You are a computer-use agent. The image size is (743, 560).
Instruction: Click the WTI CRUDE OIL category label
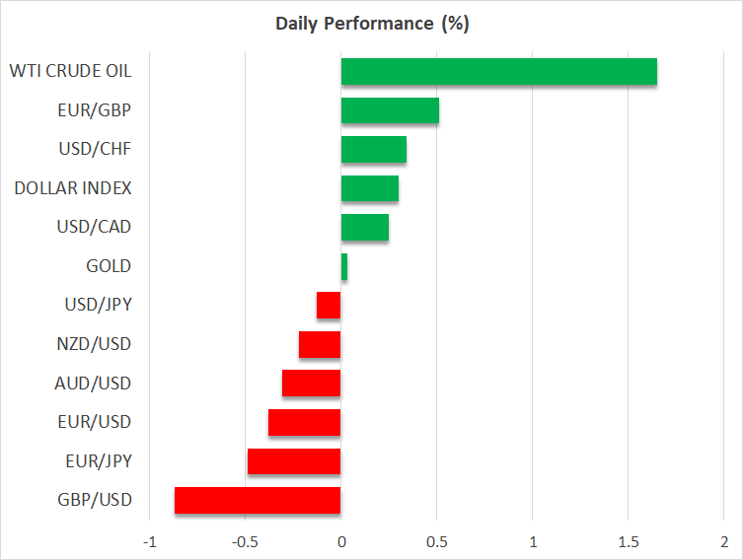coord(70,71)
